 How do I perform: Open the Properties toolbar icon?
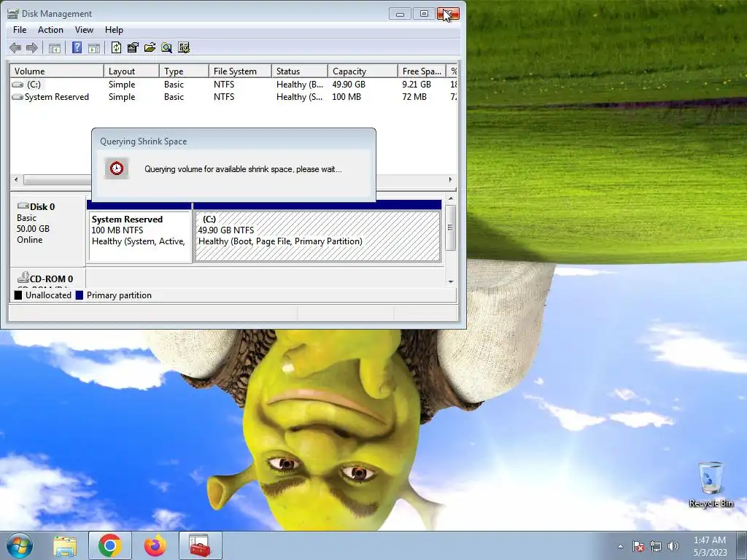pos(133,47)
